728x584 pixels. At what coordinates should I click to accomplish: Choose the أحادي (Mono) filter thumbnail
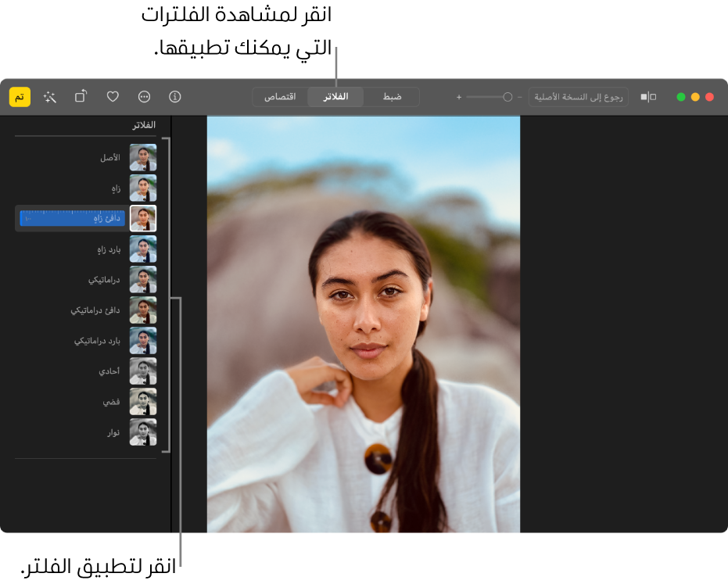(x=142, y=371)
